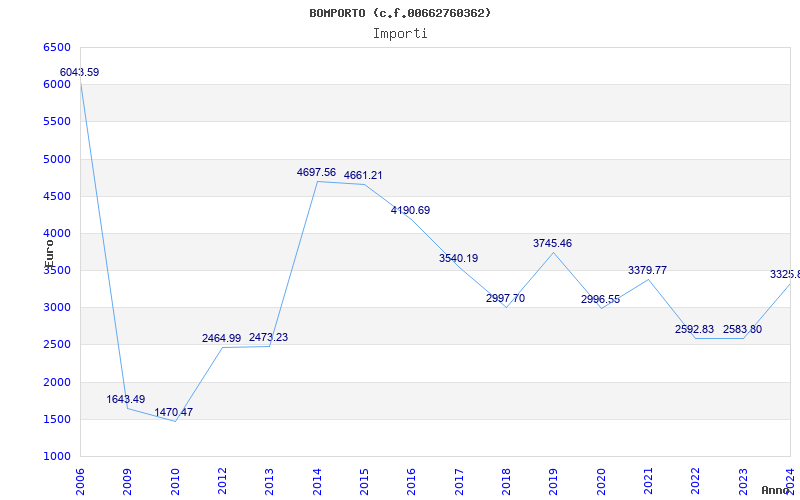Click the 1643.49 data label
Screen dimensions: 800x500
click(125, 399)
